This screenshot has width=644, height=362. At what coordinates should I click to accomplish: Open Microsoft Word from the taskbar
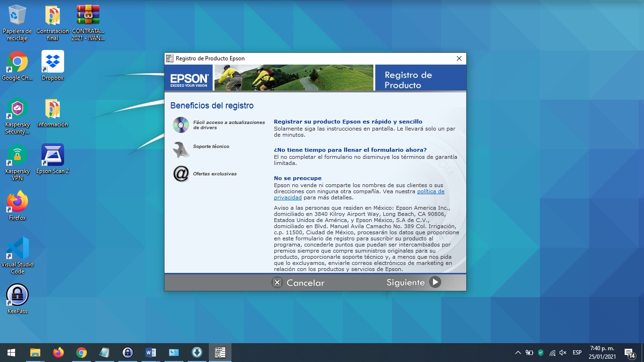click(x=150, y=352)
